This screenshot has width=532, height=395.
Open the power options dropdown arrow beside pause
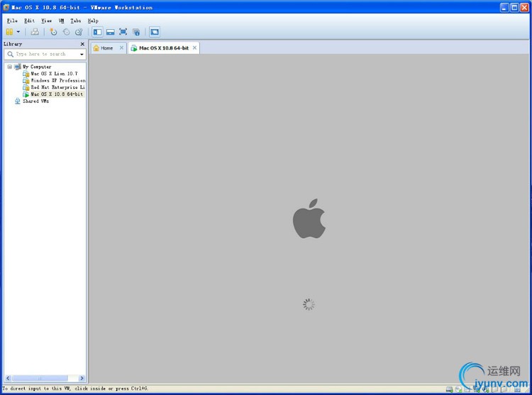click(x=18, y=32)
